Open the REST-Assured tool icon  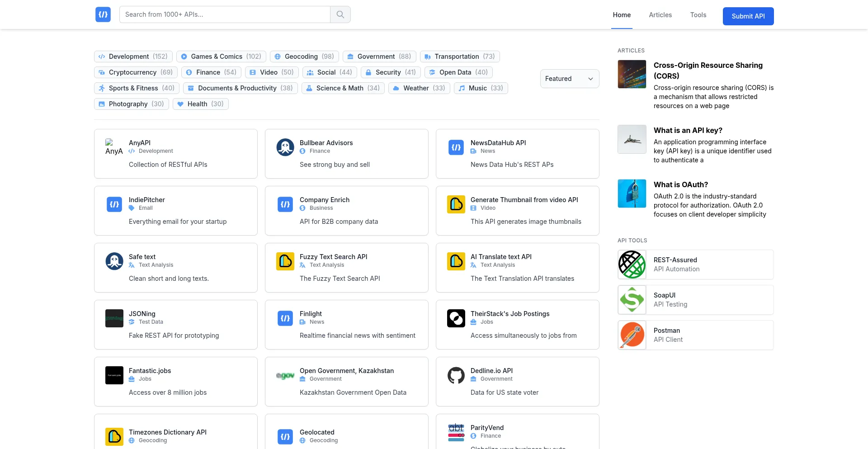[x=632, y=265]
